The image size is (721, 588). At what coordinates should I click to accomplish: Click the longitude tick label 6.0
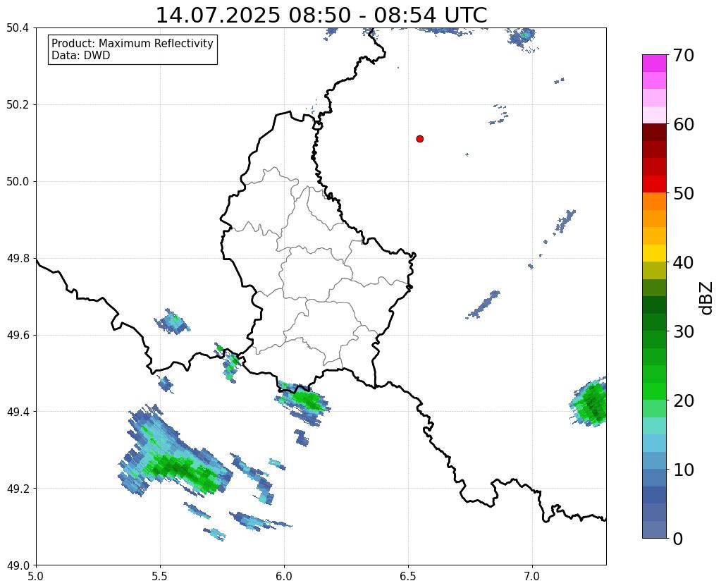tap(284, 576)
